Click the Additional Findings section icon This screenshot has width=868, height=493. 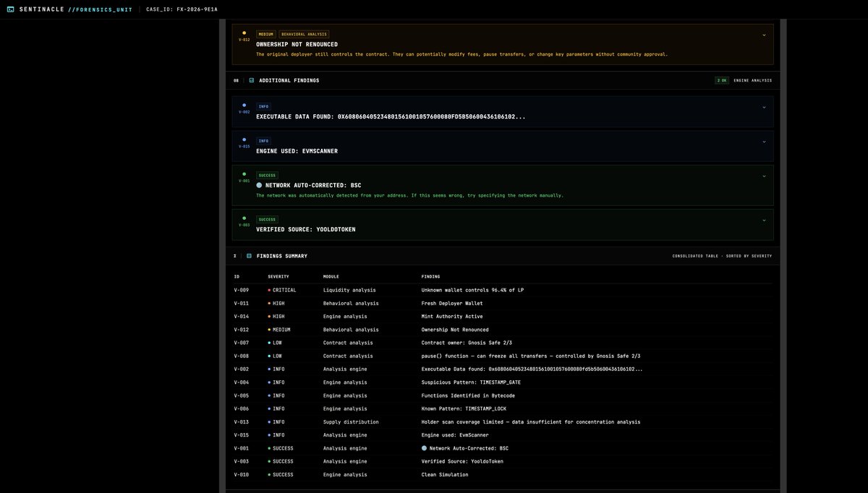(252, 80)
